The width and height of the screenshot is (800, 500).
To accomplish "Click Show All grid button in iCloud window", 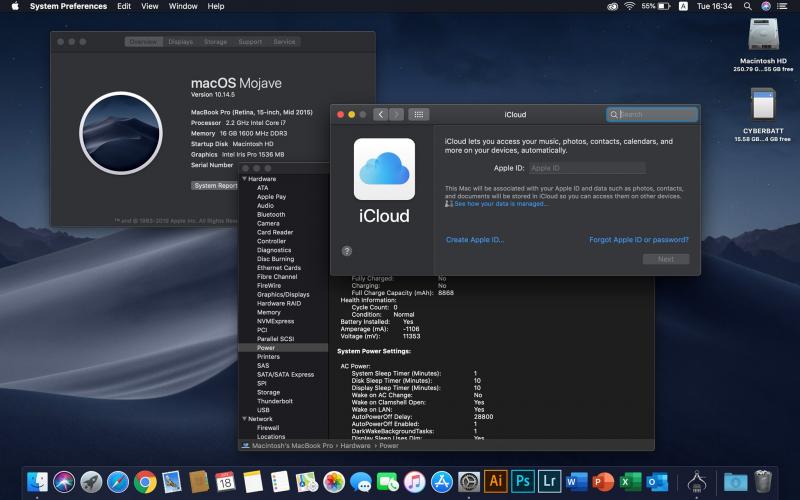I will click(419, 114).
